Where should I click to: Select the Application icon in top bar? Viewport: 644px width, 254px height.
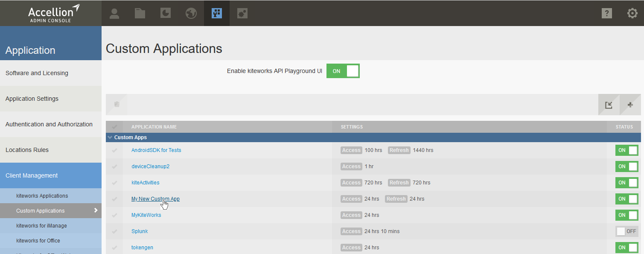(217, 13)
